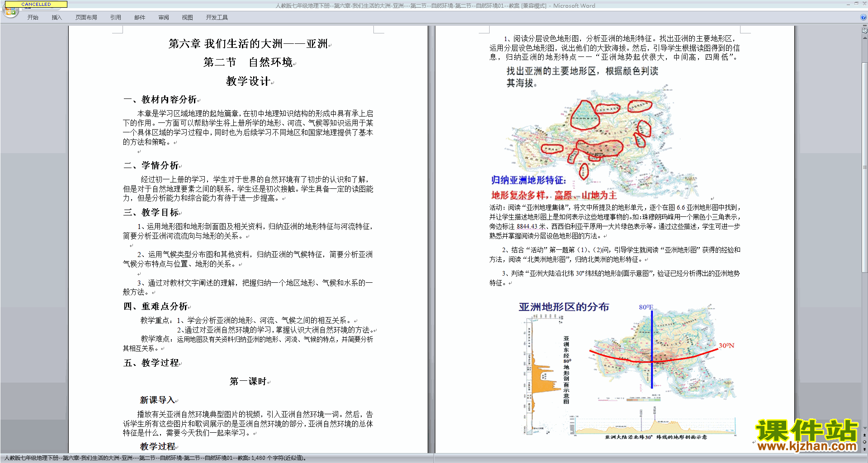Open the 审阅 ribbon tab
Screen dimensions: 868x463
[164, 17]
